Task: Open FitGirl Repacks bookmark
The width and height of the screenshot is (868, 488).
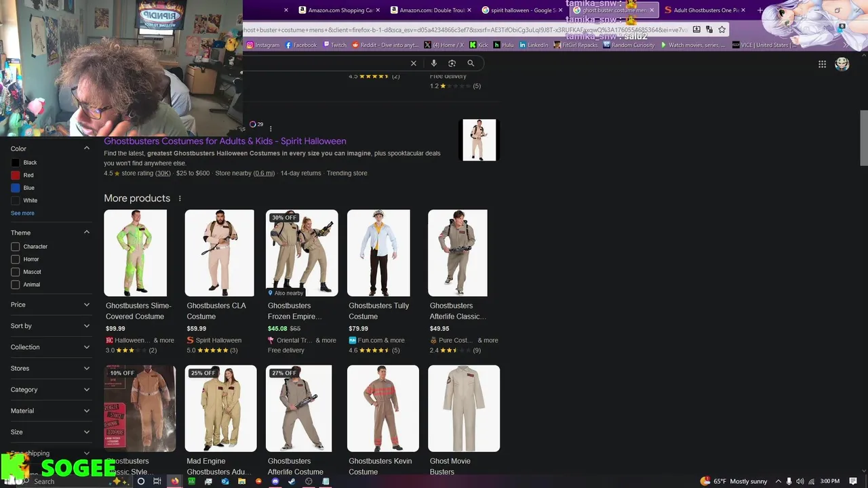Action: tap(576, 45)
